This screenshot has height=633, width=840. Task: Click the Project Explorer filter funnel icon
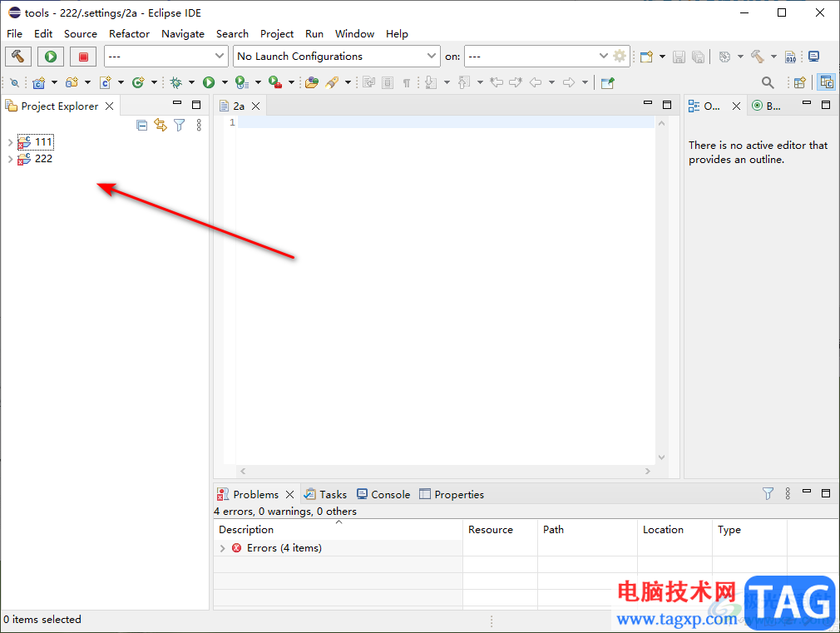point(180,125)
